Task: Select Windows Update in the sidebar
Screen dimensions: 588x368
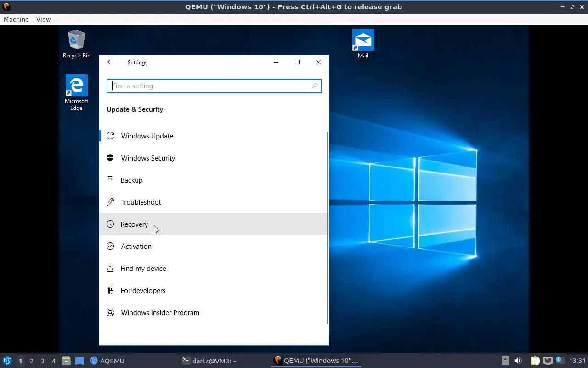Action: tap(214, 136)
